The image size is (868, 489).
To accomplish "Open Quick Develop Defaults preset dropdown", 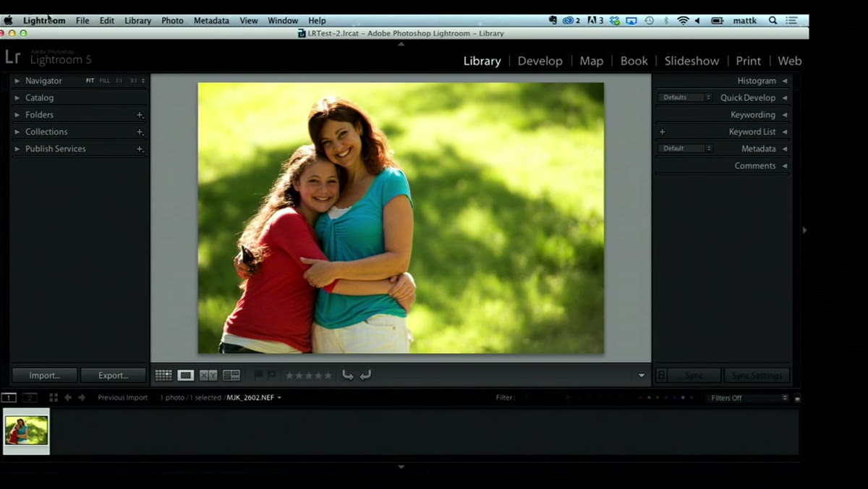I will (x=684, y=98).
